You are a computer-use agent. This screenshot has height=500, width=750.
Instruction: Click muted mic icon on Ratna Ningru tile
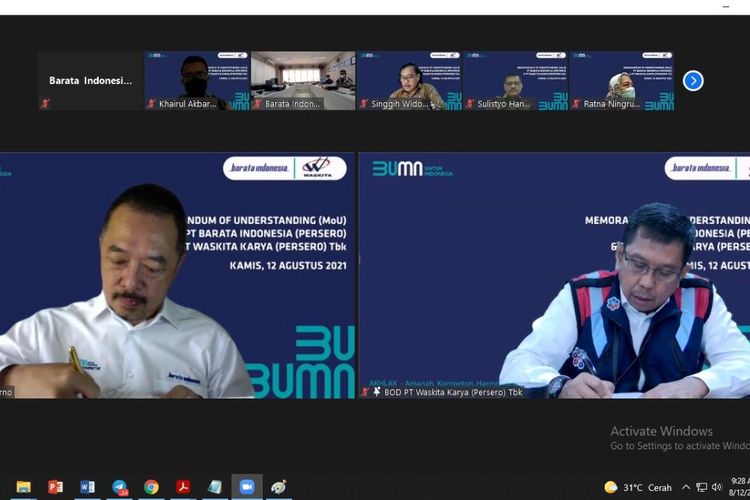point(576,103)
